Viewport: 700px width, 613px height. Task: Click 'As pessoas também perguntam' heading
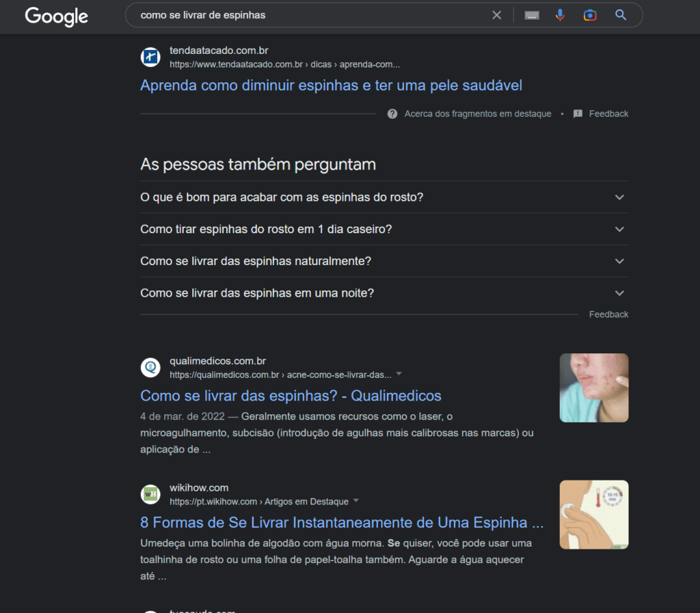tap(258, 165)
